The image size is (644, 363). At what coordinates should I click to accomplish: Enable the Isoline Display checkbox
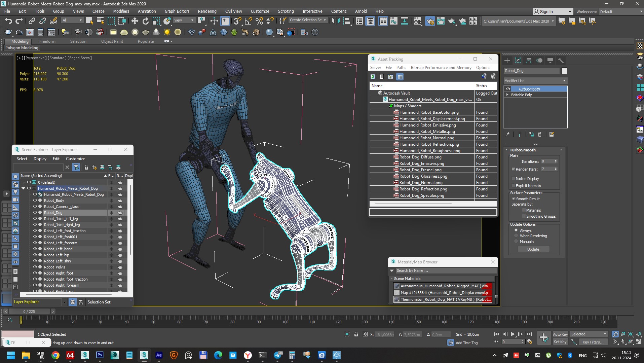click(514, 179)
